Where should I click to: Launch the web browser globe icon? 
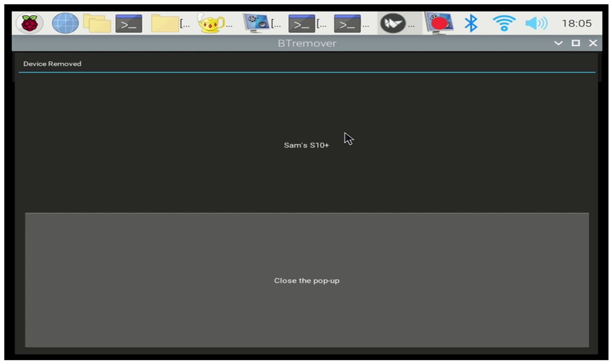coord(65,23)
